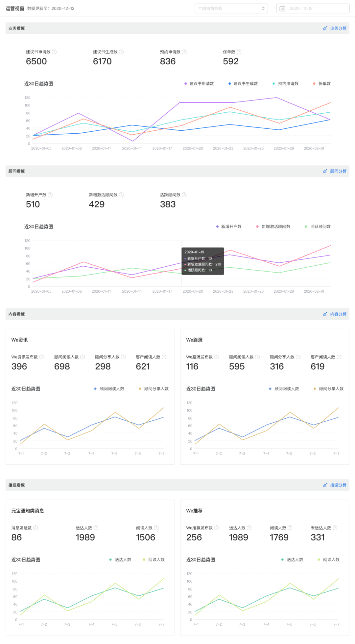Click the 383 活跃顾问数 value
The height and width of the screenshot is (644, 355).
click(x=168, y=204)
